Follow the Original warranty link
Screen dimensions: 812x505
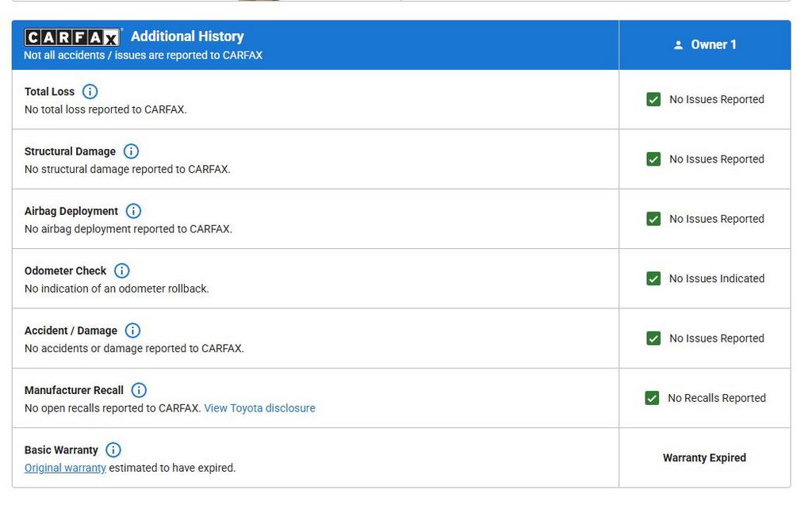point(65,468)
